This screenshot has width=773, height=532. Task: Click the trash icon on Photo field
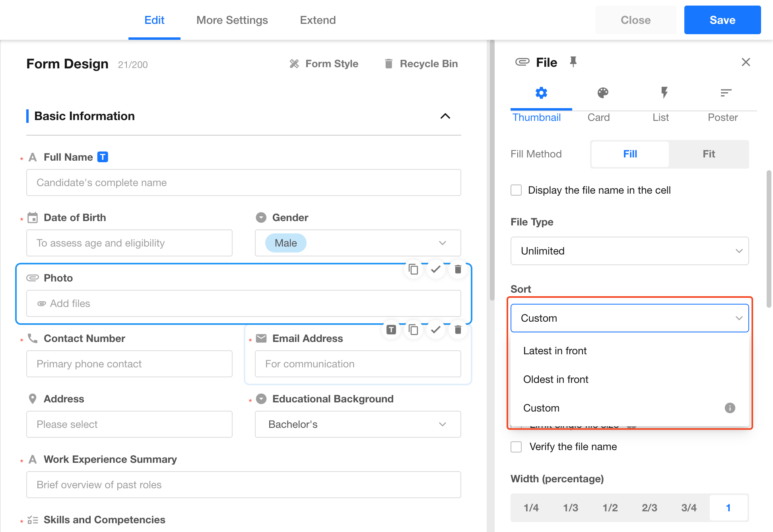[458, 270]
